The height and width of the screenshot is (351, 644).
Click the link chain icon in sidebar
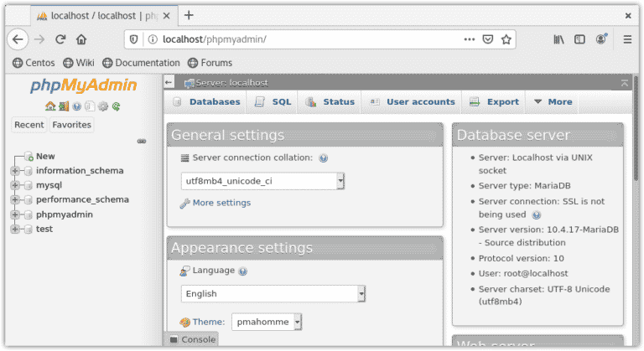(142, 141)
